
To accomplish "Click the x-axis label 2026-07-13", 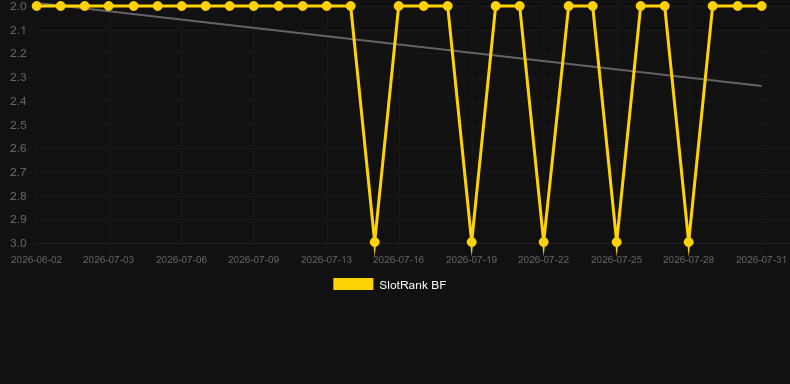I will click(x=326, y=260).
